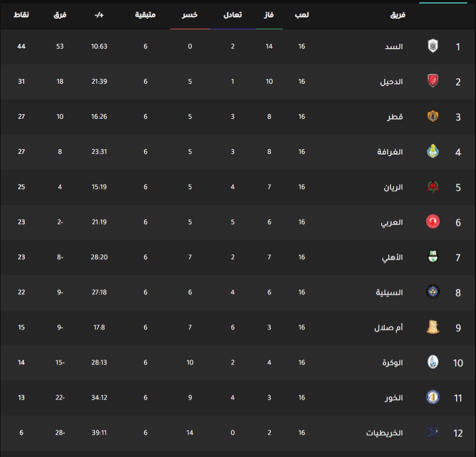
Task: Open السد team name link
Action: pos(393,46)
